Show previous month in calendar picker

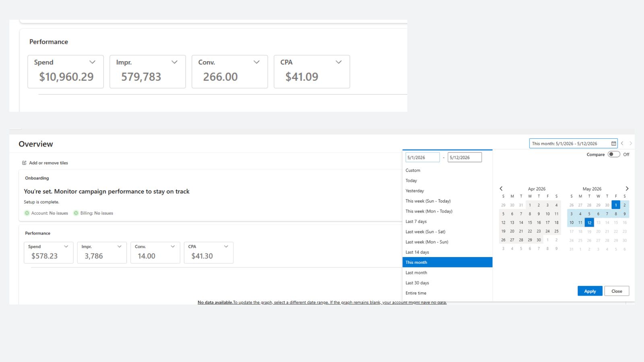click(x=501, y=189)
